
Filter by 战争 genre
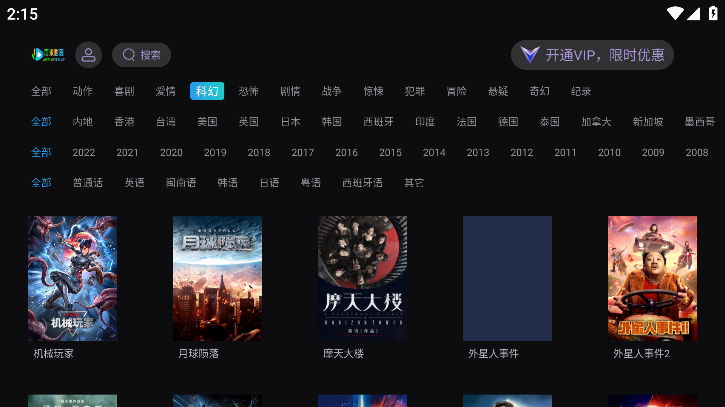click(332, 91)
